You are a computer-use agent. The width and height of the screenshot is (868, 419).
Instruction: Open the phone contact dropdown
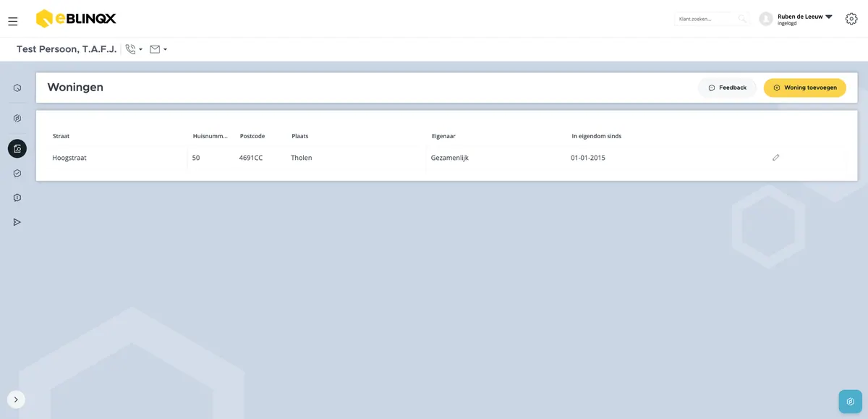134,49
